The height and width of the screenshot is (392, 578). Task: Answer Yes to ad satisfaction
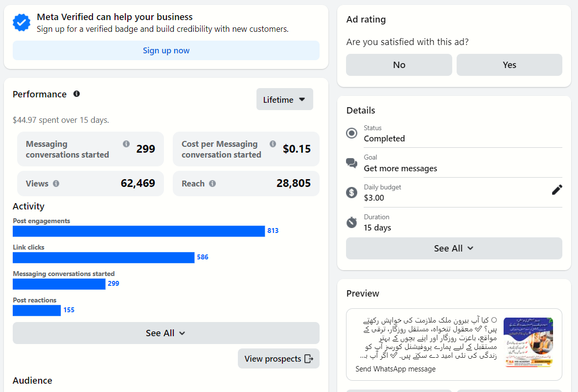pyautogui.click(x=509, y=65)
